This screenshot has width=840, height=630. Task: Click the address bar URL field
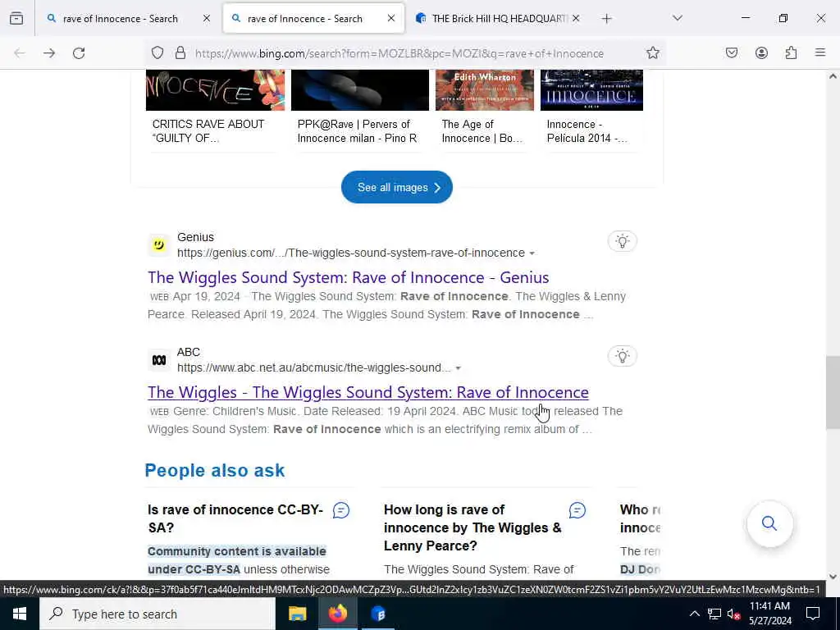click(x=399, y=53)
